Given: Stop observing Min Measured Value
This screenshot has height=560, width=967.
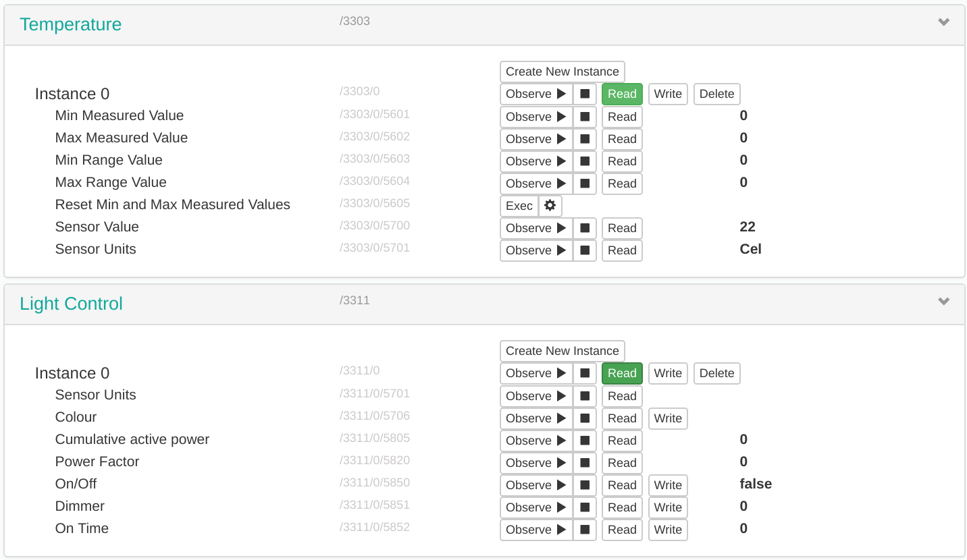Looking at the screenshot, I should 585,117.
